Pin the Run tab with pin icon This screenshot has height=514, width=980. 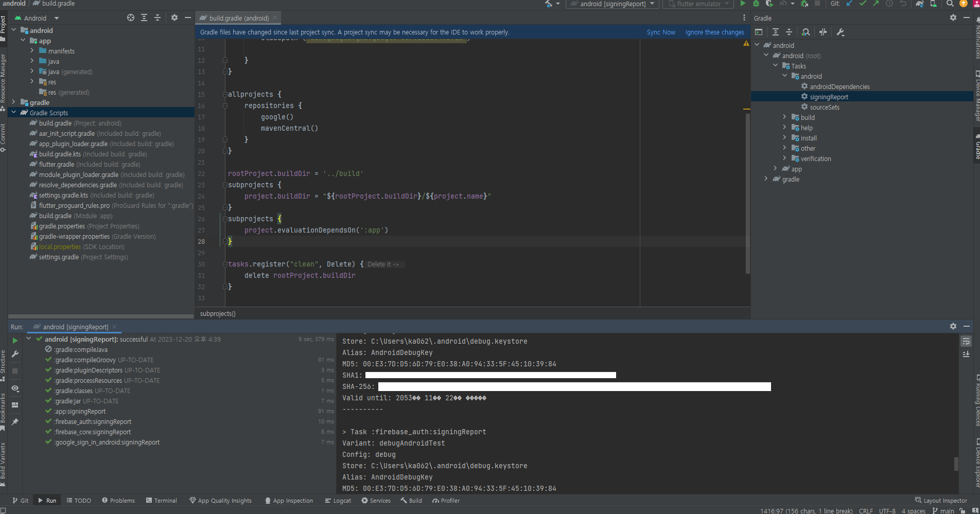(x=15, y=422)
